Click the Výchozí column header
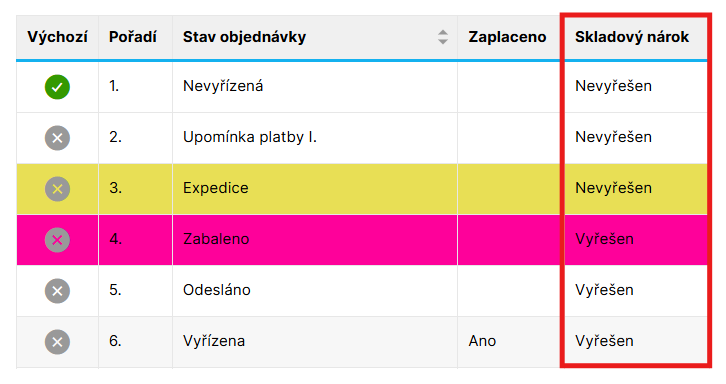Screen dimensions: 726x384 (57, 37)
